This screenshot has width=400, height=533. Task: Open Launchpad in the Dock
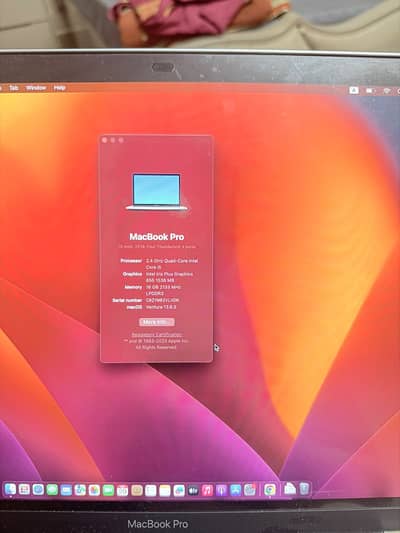pos(24,489)
